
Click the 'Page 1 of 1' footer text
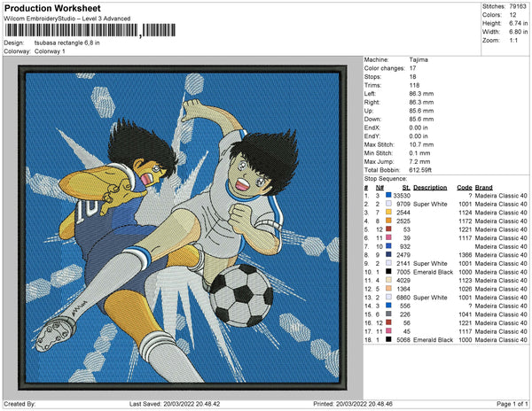click(x=512, y=404)
